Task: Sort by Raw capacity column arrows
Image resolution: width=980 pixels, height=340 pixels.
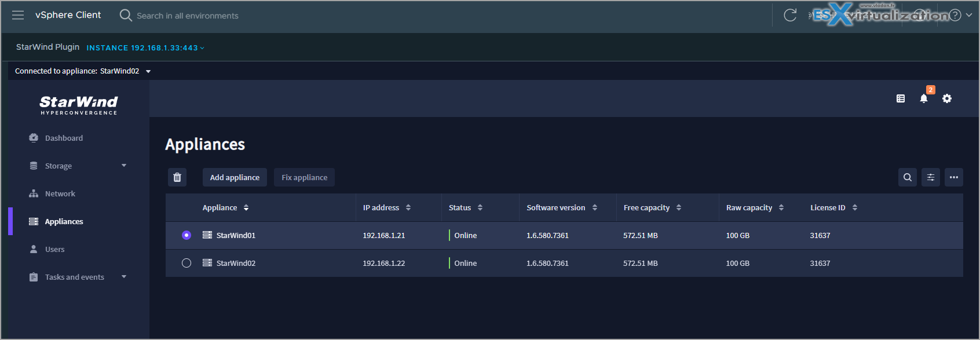Action: click(x=781, y=207)
